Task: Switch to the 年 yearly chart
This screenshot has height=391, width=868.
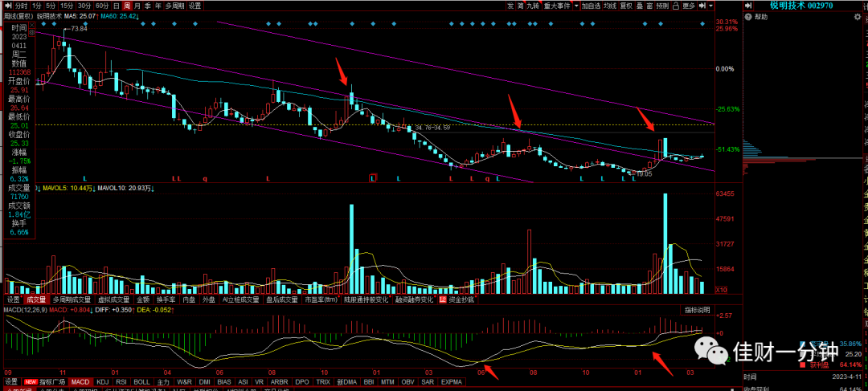Action: tap(158, 6)
